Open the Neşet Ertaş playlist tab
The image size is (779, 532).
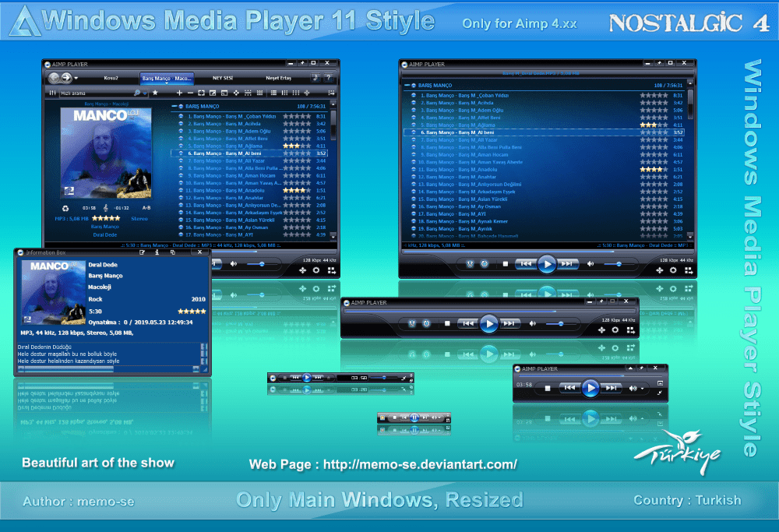(278, 78)
